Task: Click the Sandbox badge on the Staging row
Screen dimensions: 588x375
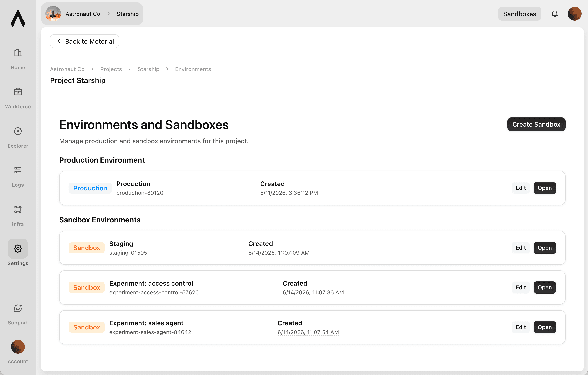Action: (86, 248)
